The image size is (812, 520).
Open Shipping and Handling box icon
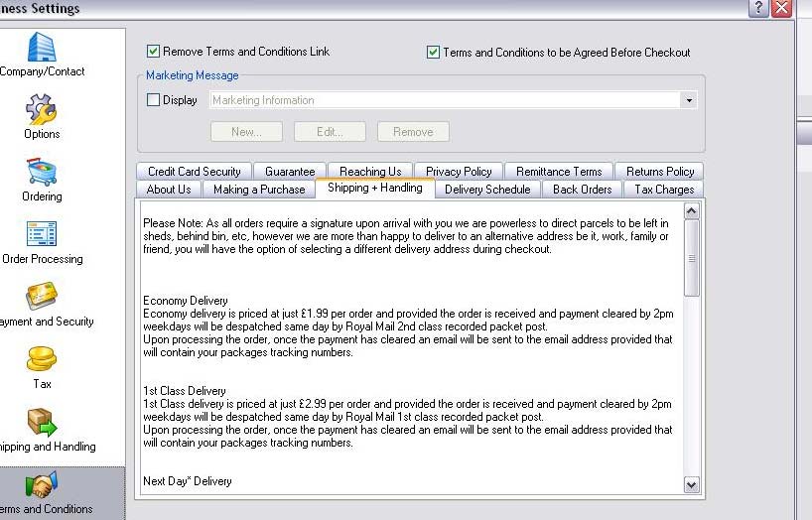(x=41, y=422)
